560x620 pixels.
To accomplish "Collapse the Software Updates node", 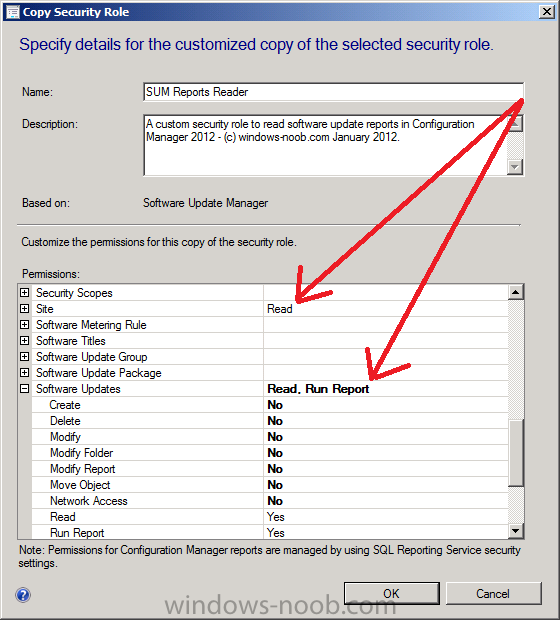I will click(x=25, y=389).
